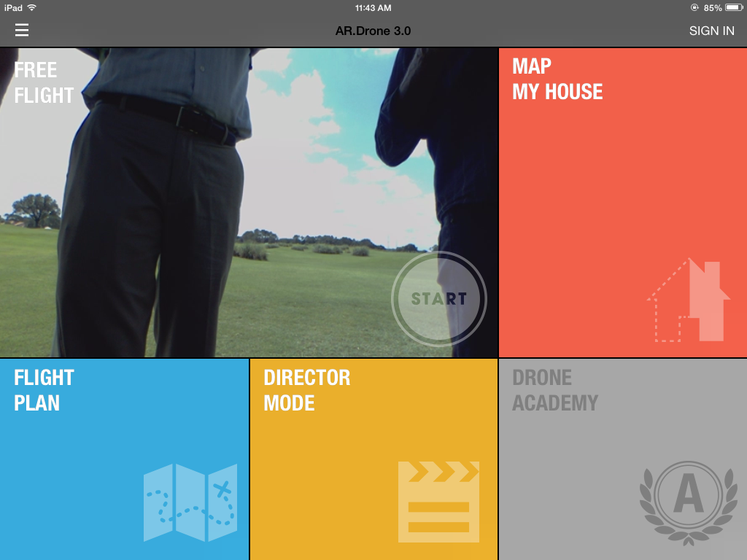This screenshot has width=747, height=560.
Task: Tap the SIGN IN button
Action: (711, 31)
